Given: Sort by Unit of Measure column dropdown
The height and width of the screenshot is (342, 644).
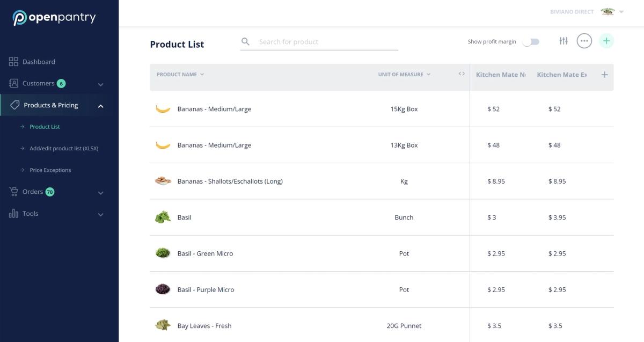Looking at the screenshot, I should [428, 75].
